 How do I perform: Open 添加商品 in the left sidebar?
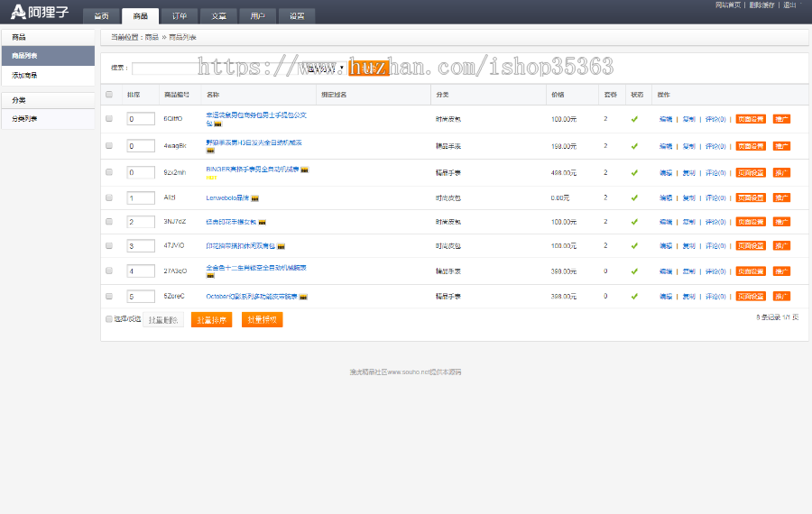[25, 76]
